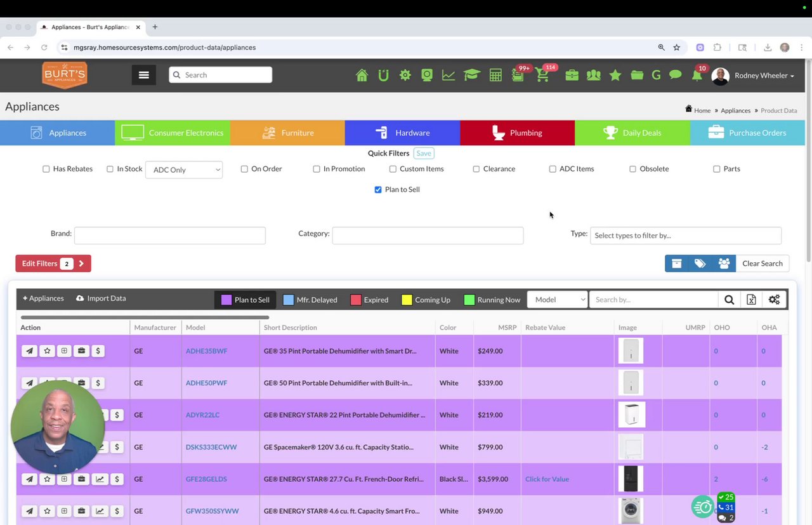Screen dimensions: 812x525
Task: Check the Custom Items box
Action: (393, 169)
